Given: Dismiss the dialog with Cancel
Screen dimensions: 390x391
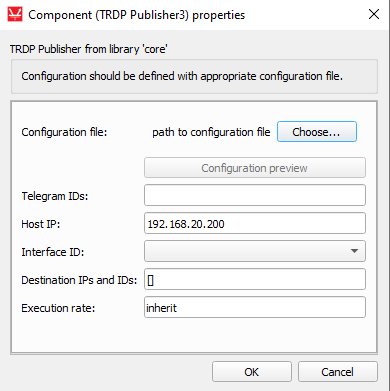Looking at the screenshot, I should pos(338,372).
